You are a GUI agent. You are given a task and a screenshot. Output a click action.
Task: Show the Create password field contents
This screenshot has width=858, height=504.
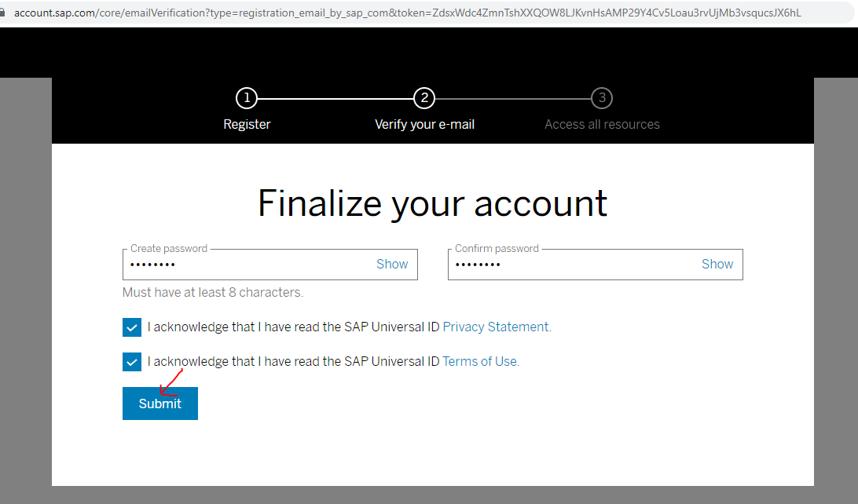[392, 264]
